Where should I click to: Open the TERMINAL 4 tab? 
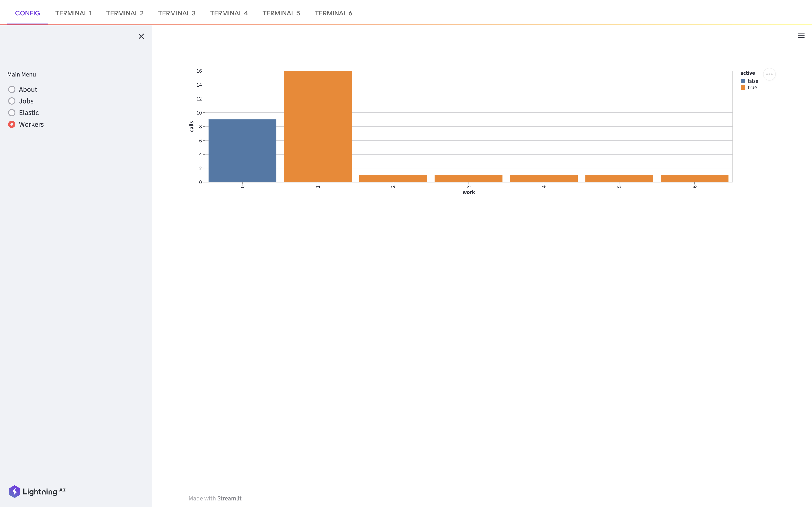229,13
